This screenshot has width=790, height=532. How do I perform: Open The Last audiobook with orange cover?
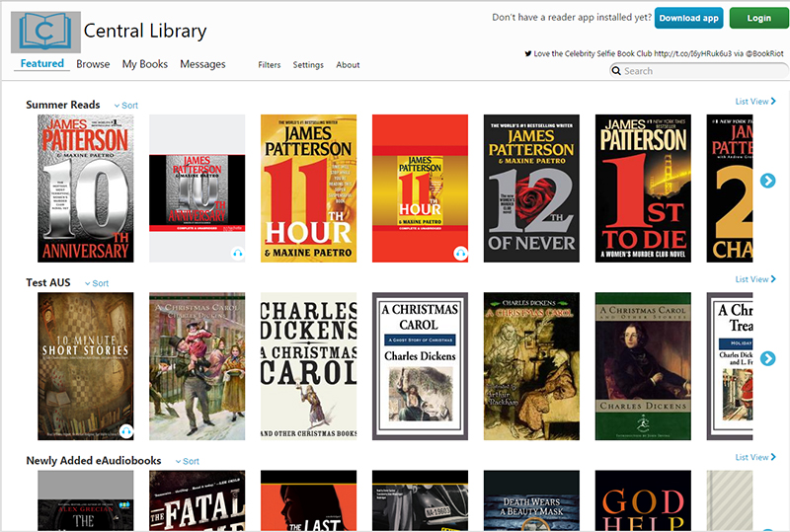tap(308, 500)
